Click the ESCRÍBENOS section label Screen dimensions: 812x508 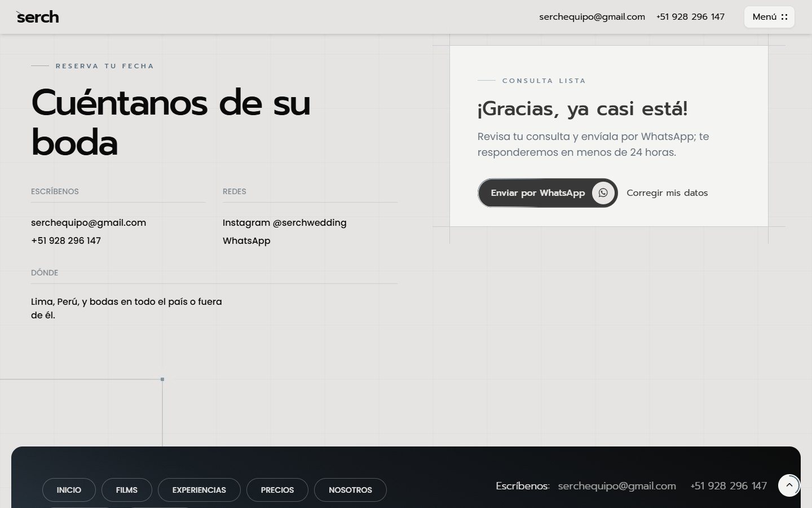coord(55,191)
